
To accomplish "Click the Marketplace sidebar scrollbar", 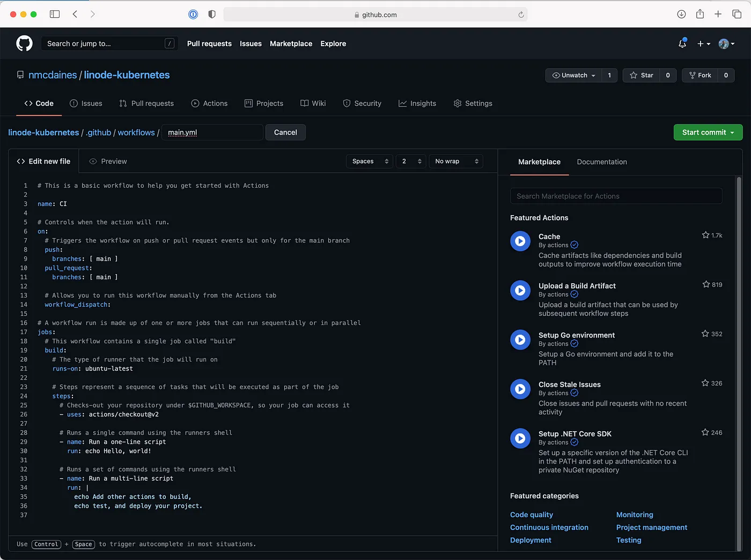I will 739,322.
